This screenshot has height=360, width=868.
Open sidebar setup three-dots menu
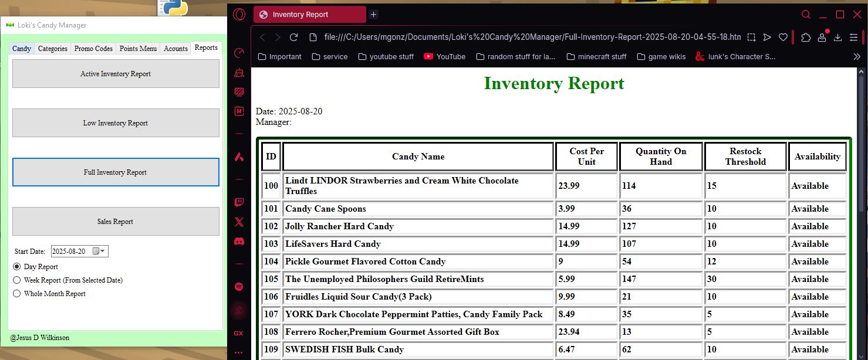pos(239,353)
